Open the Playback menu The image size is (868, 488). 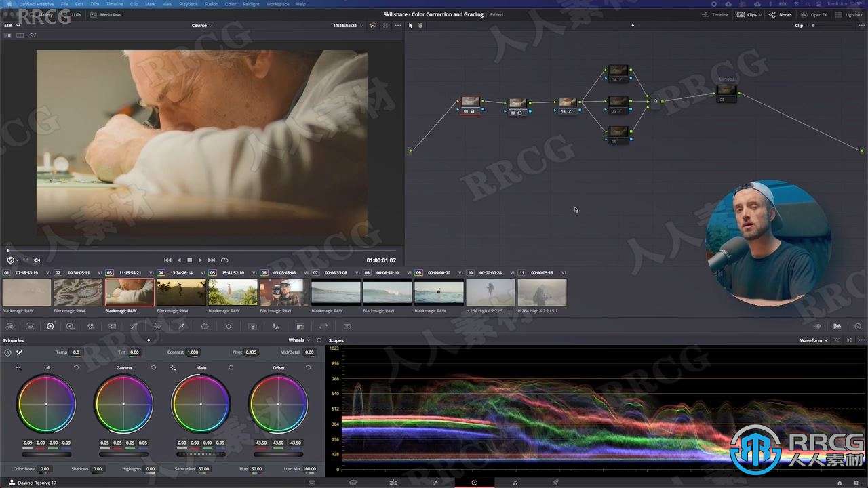[189, 4]
